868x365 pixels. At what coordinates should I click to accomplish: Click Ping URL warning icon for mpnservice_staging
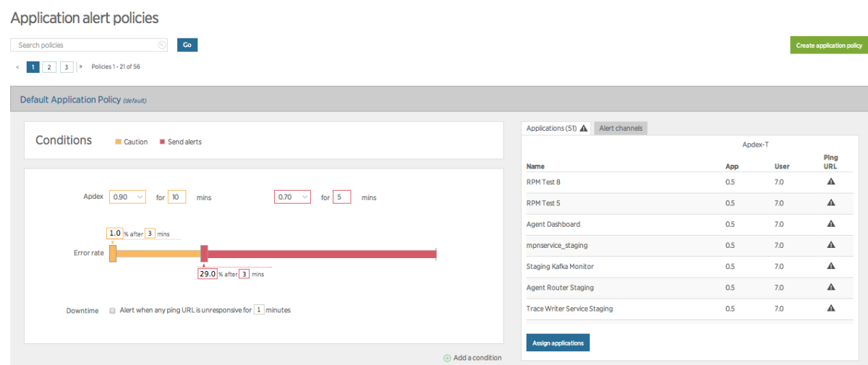click(x=830, y=245)
